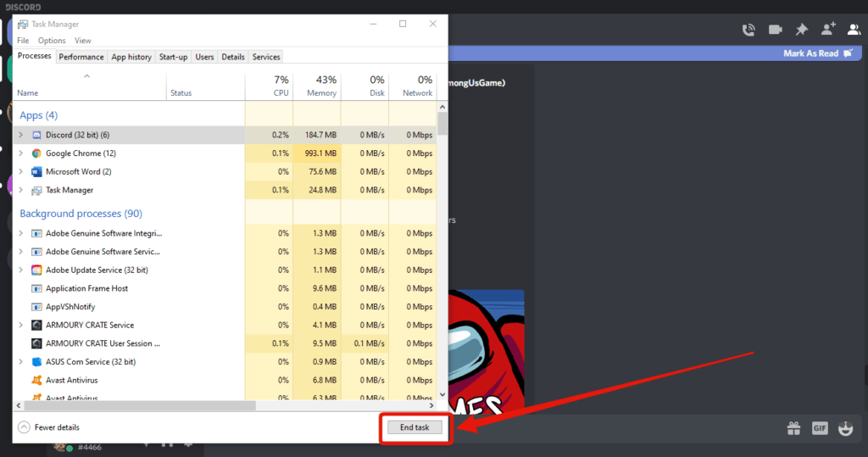Click the Background processes (90) heading

click(x=81, y=214)
